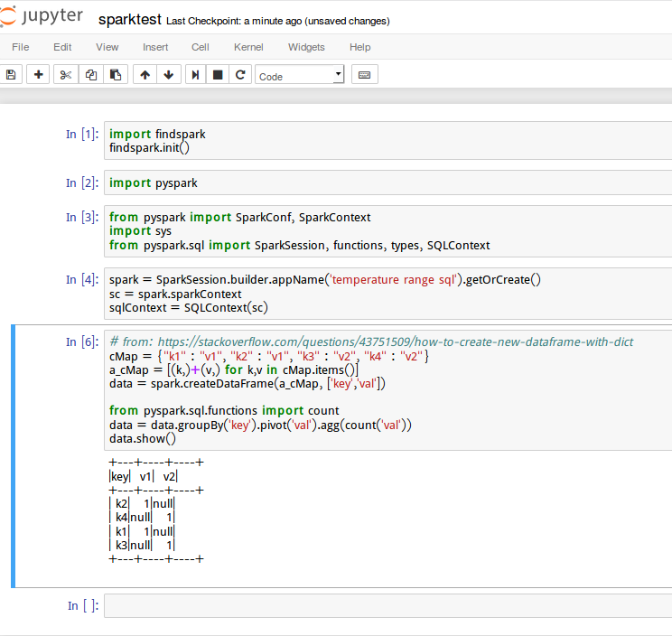Rename the notebook by clicking sparktest title
The width and height of the screenshot is (672, 636).
click(130, 20)
